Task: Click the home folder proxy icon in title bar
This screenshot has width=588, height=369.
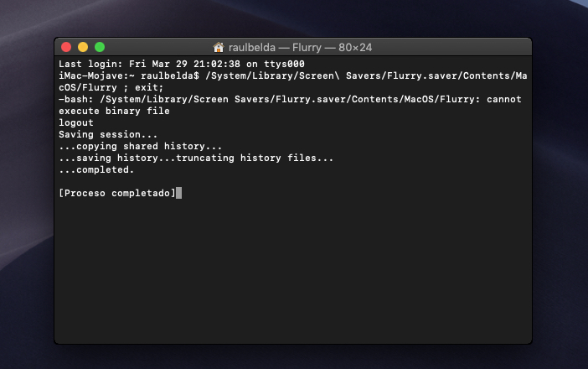Action: coord(219,47)
